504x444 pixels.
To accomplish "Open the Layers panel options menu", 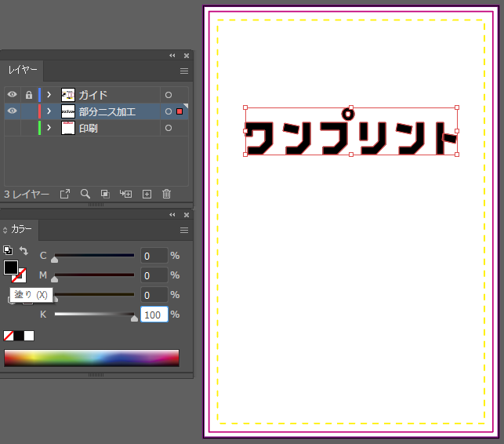I will pyautogui.click(x=184, y=71).
